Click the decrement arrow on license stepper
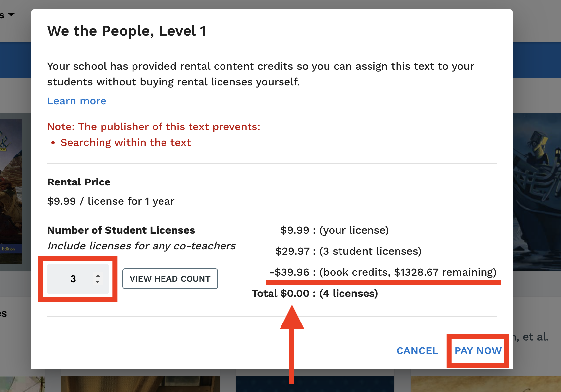The width and height of the screenshot is (561, 392). pyautogui.click(x=98, y=282)
